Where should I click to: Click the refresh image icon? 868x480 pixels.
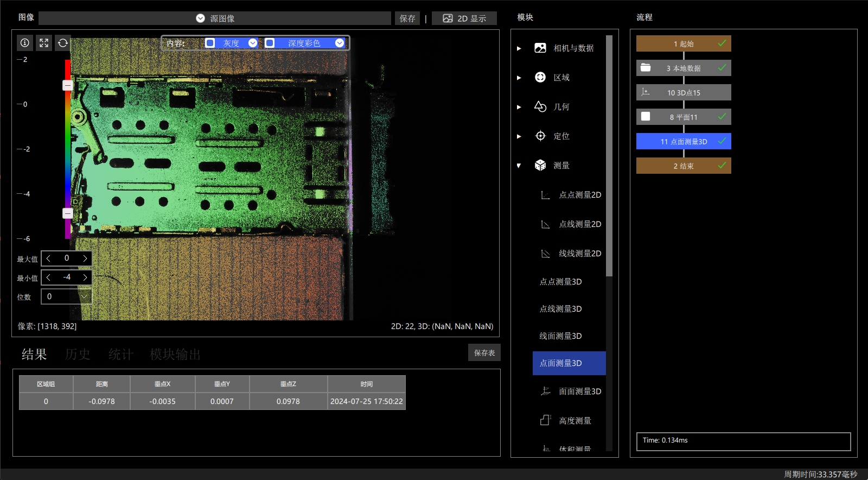(x=63, y=43)
